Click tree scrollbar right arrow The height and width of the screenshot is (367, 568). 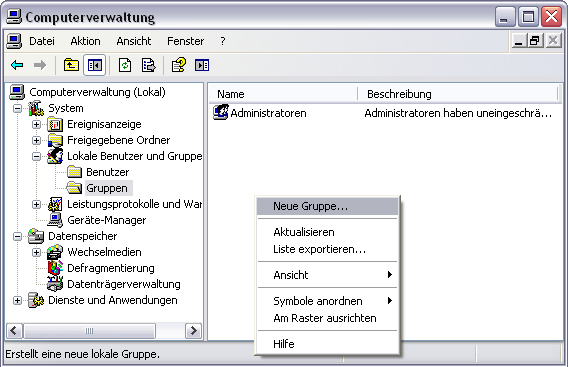(x=193, y=330)
